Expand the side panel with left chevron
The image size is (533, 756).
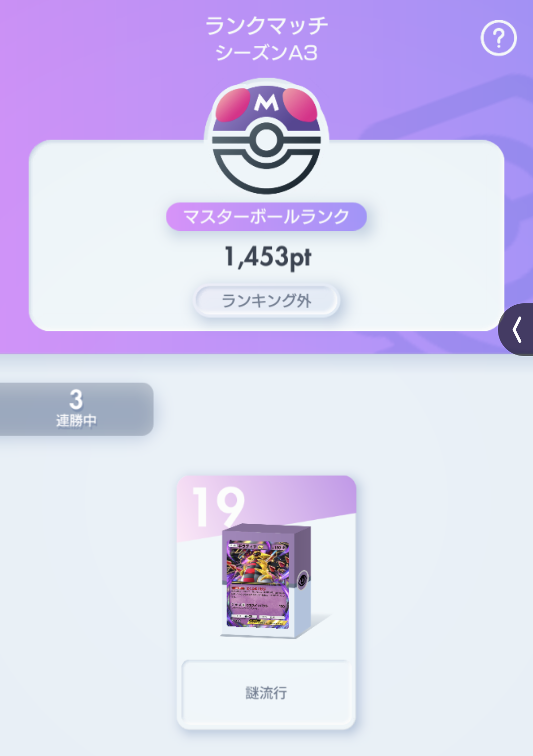coord(516,329)
